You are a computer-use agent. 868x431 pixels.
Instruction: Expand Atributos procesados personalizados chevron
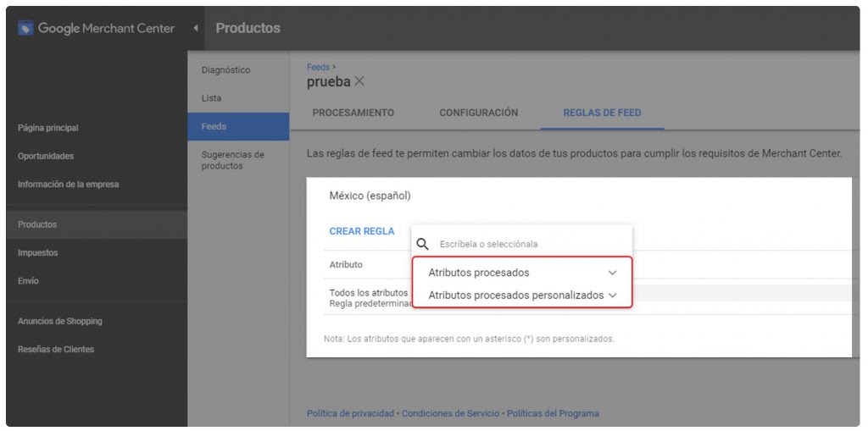613,296
